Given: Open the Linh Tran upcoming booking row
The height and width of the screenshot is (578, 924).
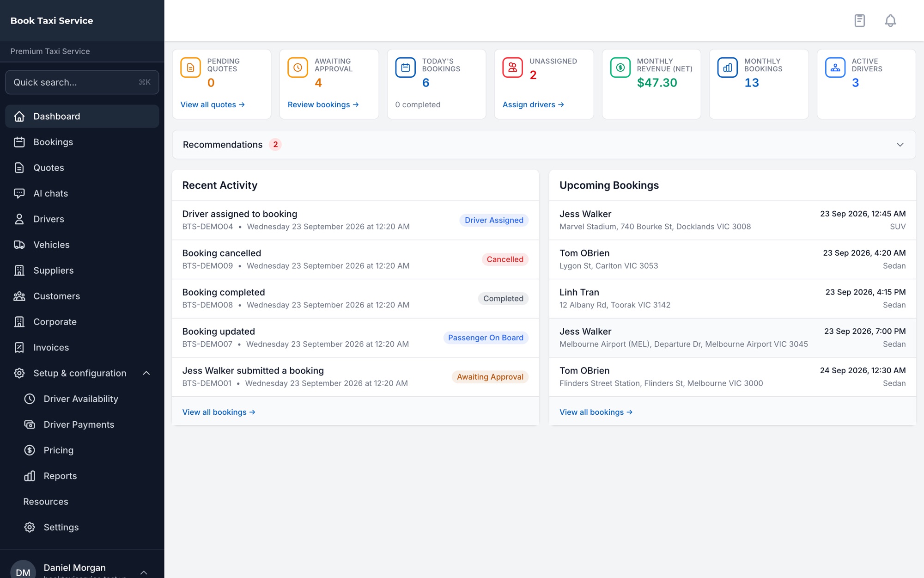Looking at the screenshot, I should click(732, 298).
